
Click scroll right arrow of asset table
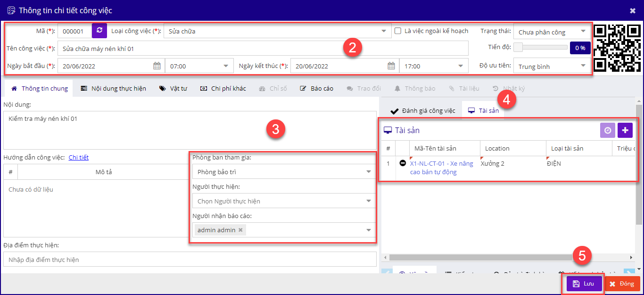coord(631,257)
